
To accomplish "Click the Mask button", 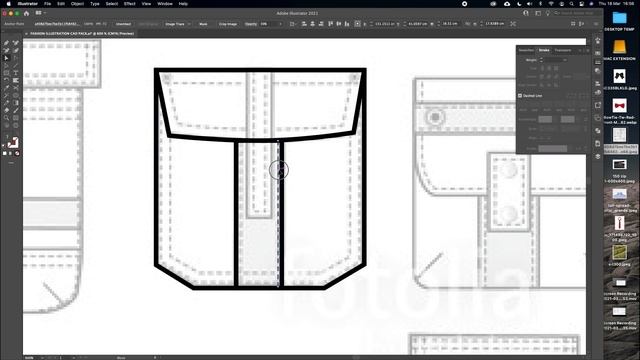I will click(203, 24).
